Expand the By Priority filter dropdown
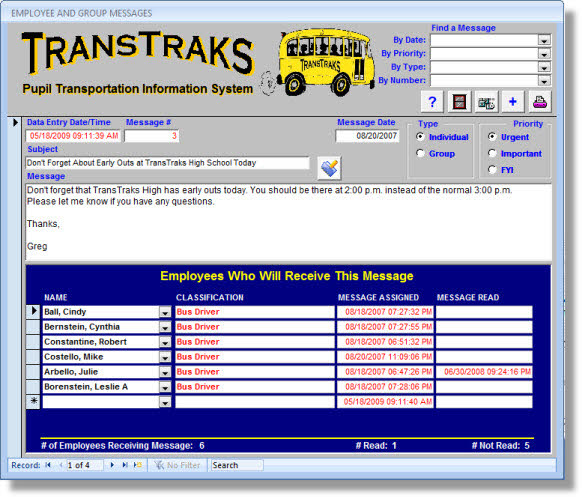 [544, 53]
